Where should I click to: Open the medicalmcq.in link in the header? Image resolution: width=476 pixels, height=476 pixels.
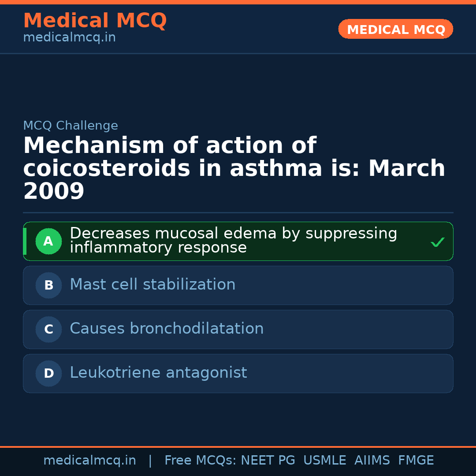click(69, 37)
